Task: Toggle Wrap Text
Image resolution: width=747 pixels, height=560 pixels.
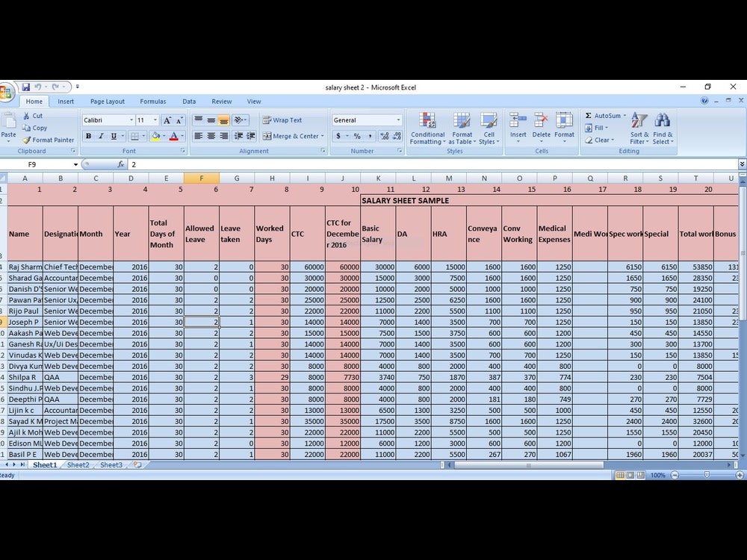Action: (282, 120)
